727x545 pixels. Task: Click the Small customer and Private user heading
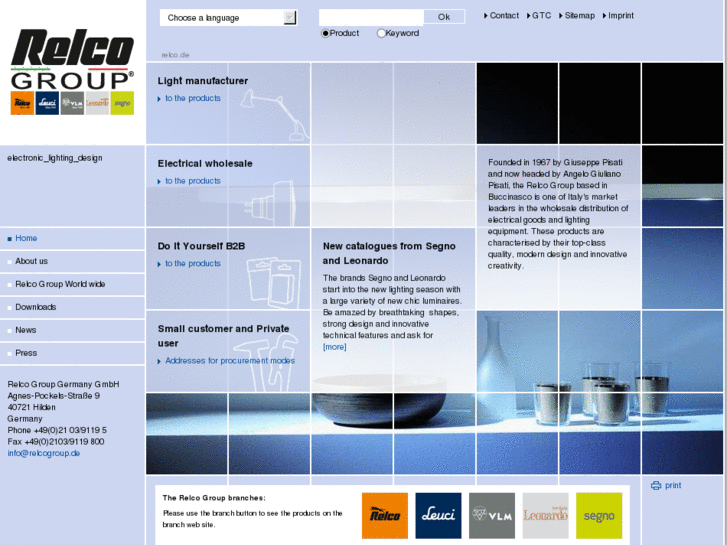click(x=223, y=336)
